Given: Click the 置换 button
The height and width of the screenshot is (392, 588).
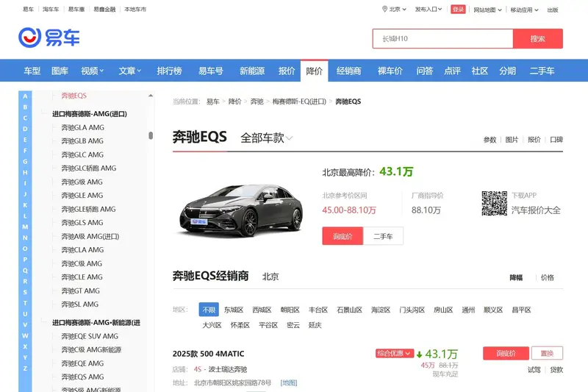Looking at the screenshot, I should coord(547,353).
